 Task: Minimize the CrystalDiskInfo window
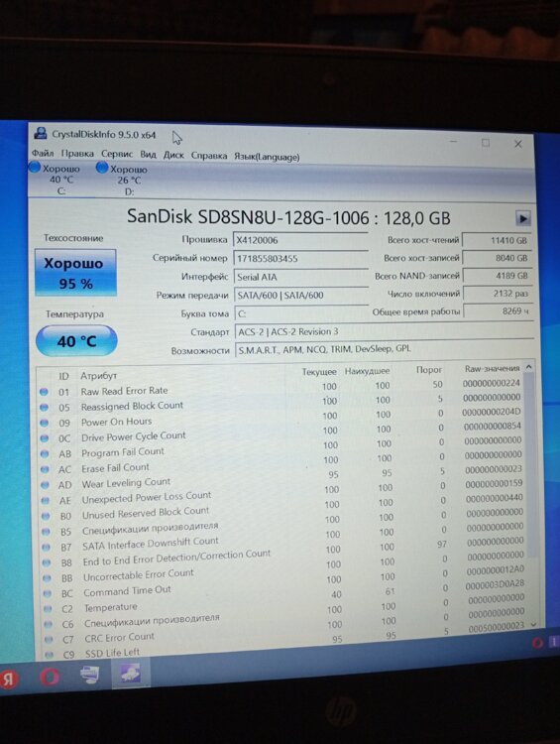tap(453, 142)
